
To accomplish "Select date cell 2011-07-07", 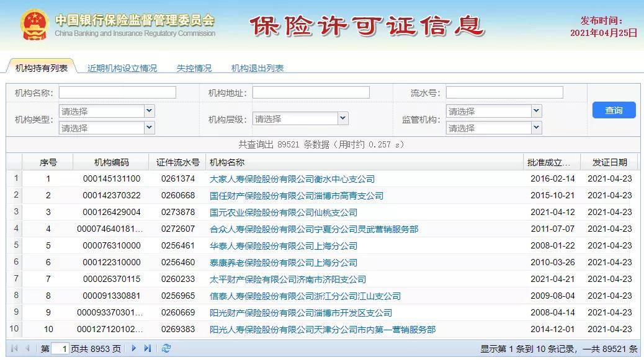I will pos(552,229).
